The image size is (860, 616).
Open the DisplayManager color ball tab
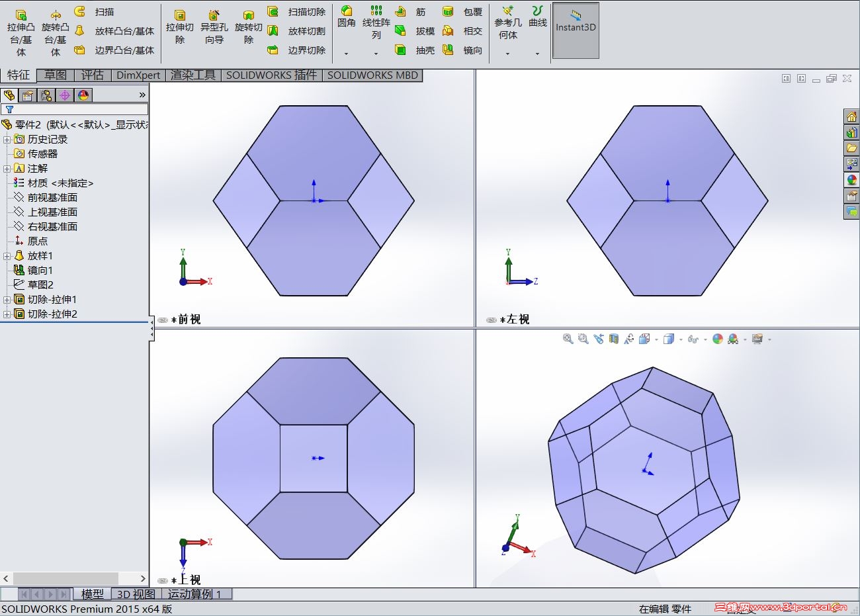click(x=83, y=95)
